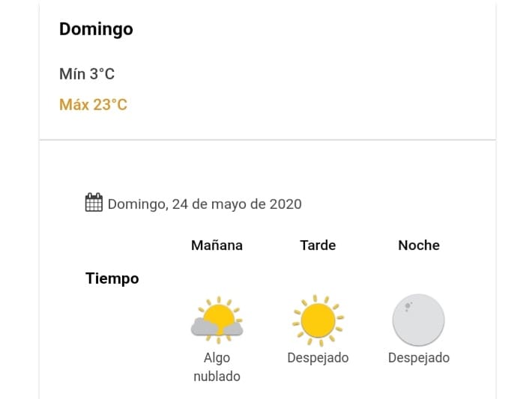The height and width of the screenshot is (399, 532).
Task: Click the Tiempo row label
Action: pos(112,278)
